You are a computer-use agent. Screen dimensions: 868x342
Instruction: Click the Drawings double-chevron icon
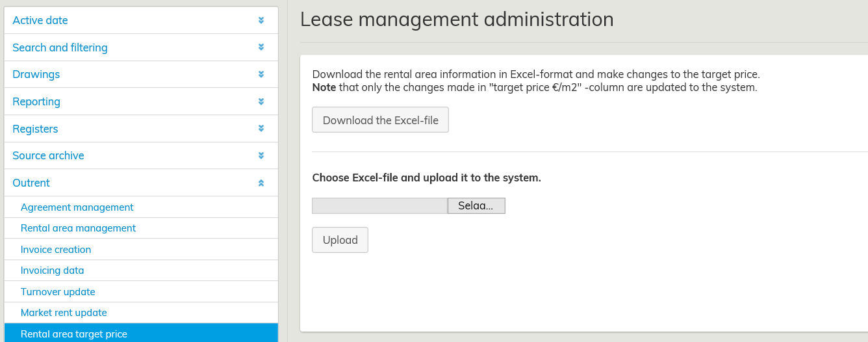pos(261,74)
